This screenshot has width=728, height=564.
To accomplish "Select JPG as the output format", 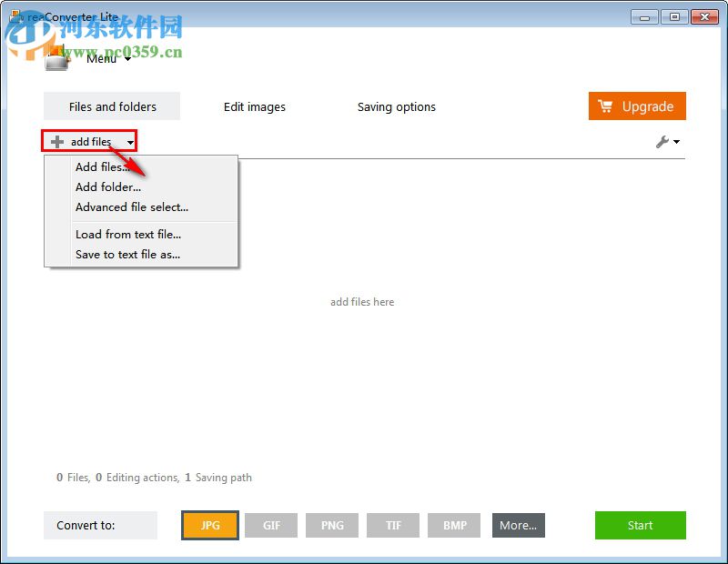I will 210,525.
